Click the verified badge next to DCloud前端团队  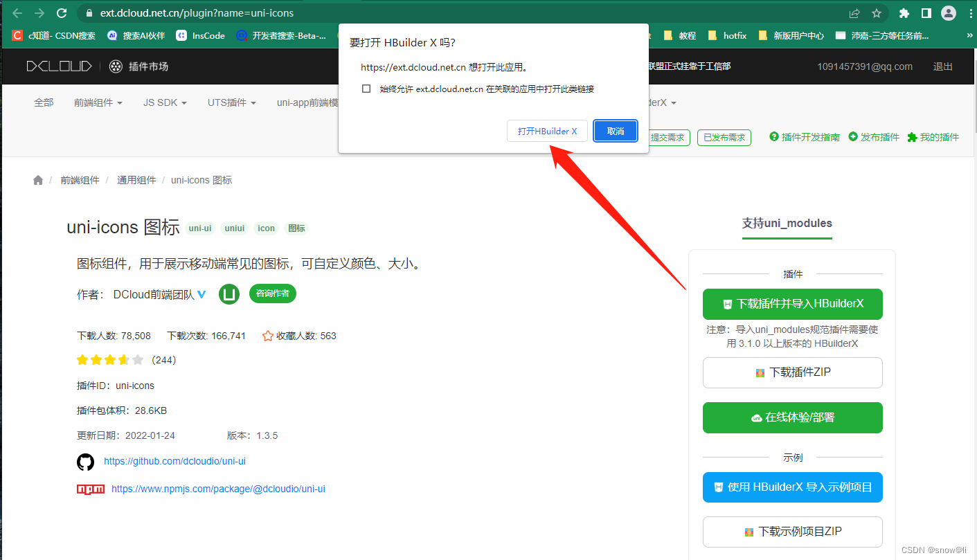(x=201, y=294)
